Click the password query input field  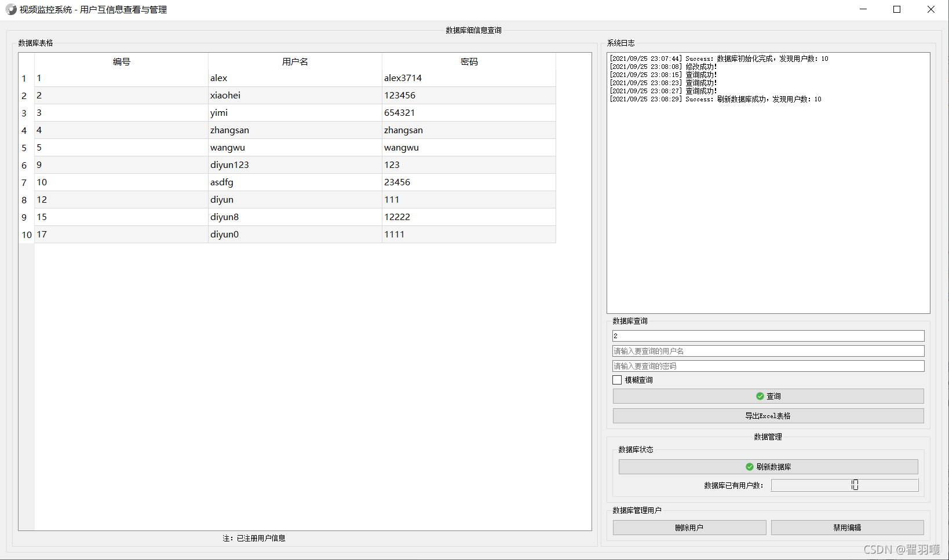768,366
